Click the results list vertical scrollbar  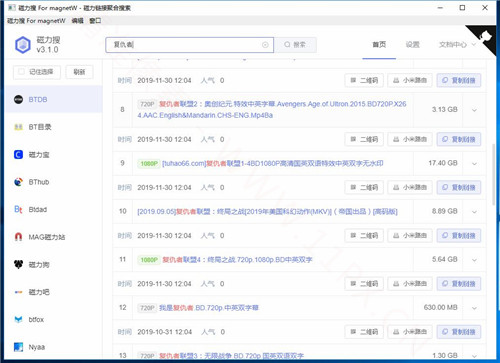coord(493,174)
